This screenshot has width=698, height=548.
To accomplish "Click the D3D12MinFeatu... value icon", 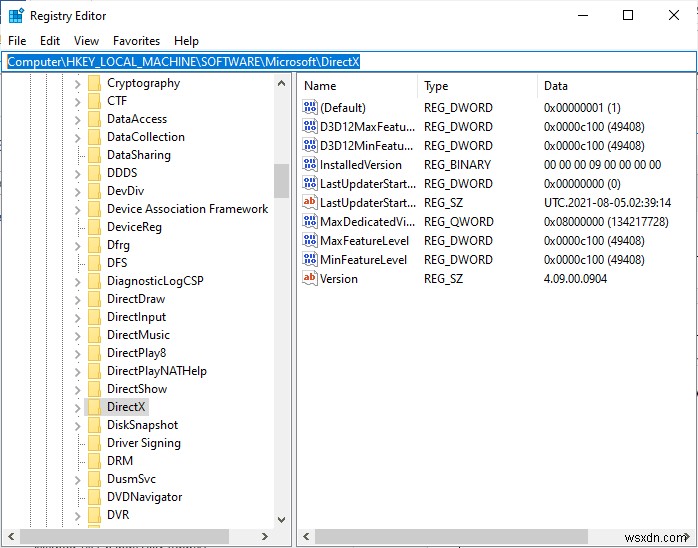I will pyautogui.click(x=309, y=146).
